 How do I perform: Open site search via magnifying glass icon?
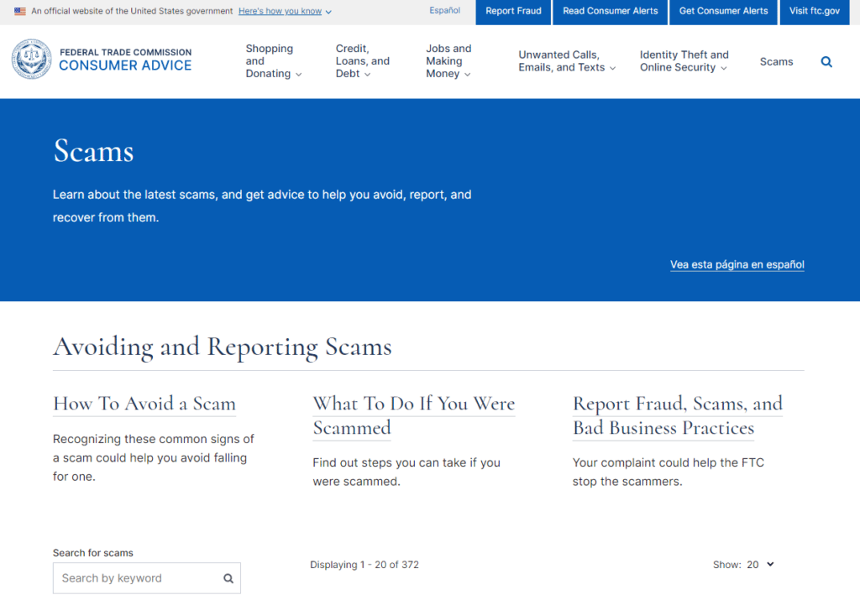826,61
